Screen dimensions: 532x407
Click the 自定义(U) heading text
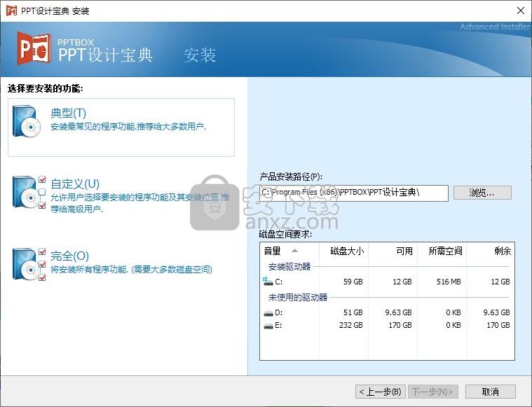75,184
